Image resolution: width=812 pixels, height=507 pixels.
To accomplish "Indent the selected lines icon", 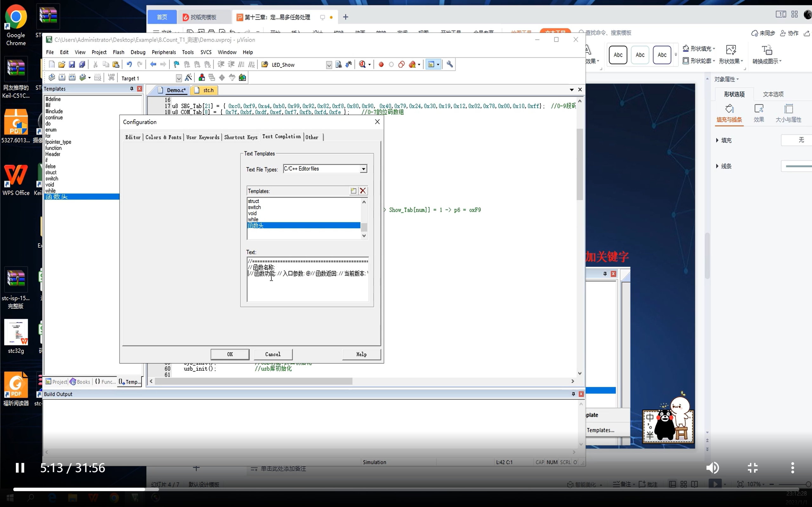I will [221, 64].
